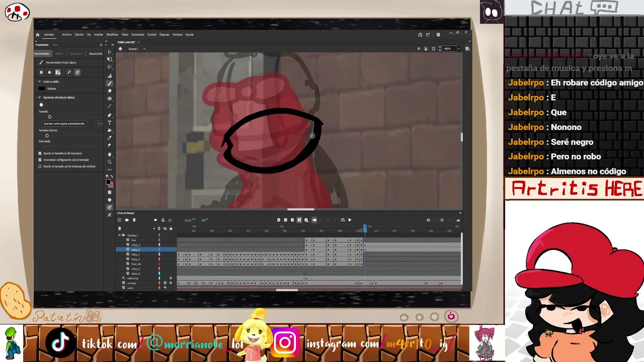
Task: Switch to the Herramienta properties tab
Action: tap(42, 54)
